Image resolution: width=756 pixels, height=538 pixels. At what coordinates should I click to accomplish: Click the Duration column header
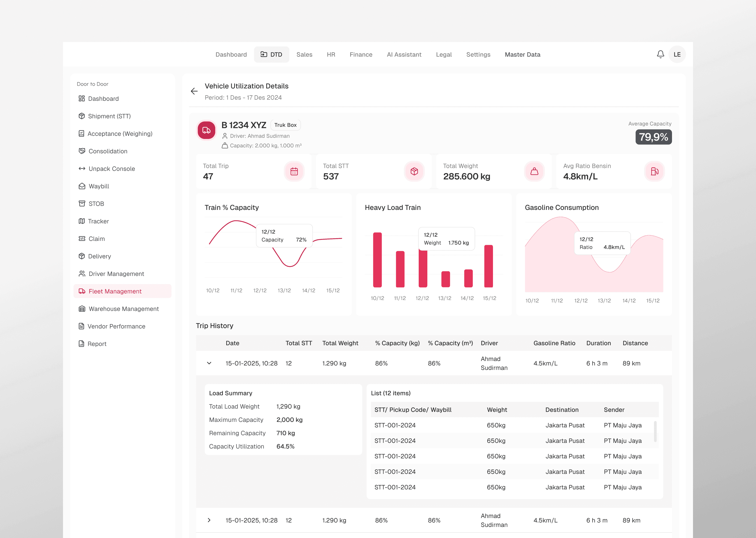pos(598,343)
